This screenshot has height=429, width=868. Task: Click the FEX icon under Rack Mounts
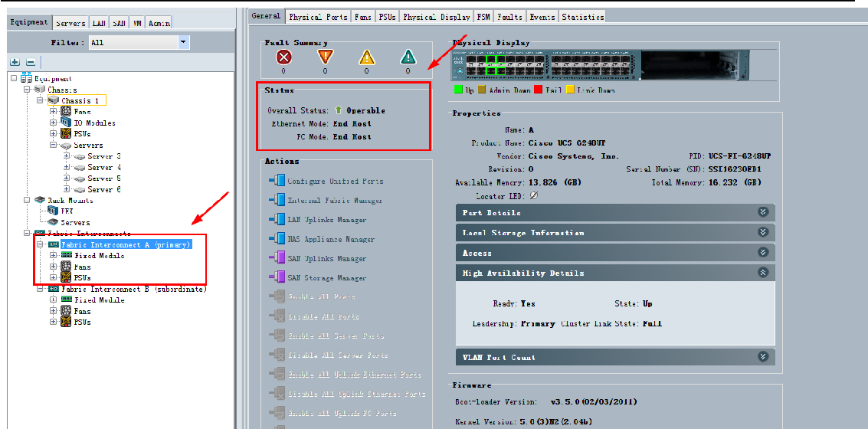tap(53, 211)
